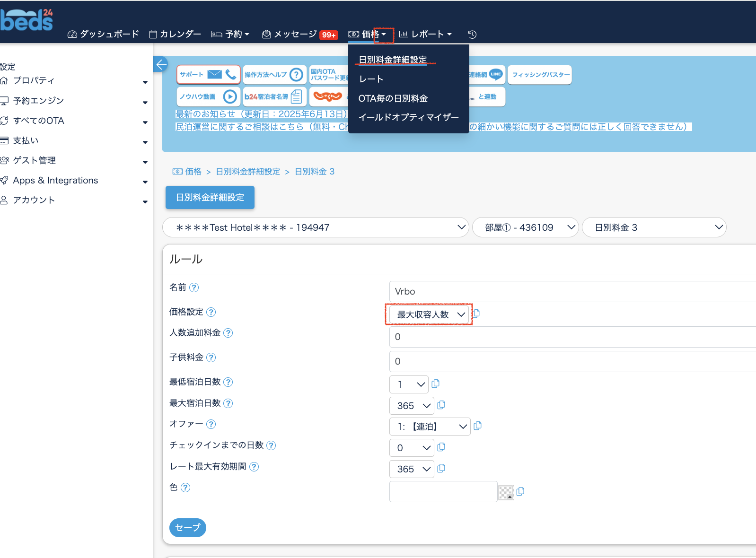
Task: Select OTA毎の日別料金 from the menu
Action: click(x=393, y=98)
